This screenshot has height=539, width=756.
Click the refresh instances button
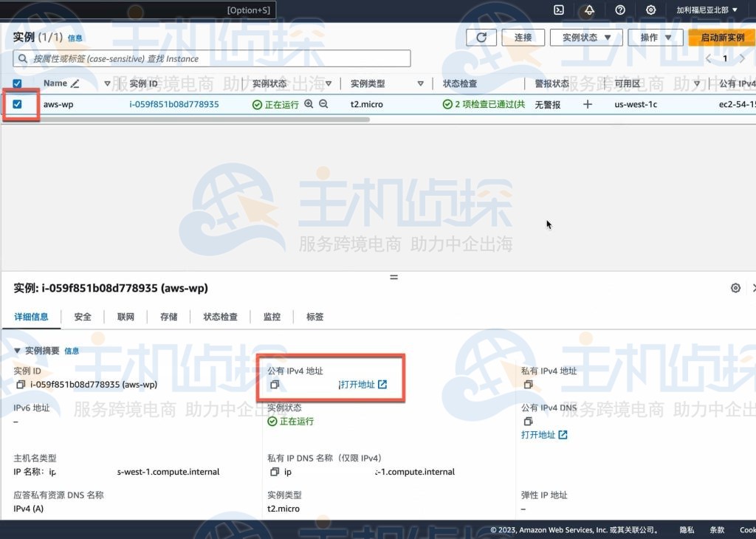point(481,38)
